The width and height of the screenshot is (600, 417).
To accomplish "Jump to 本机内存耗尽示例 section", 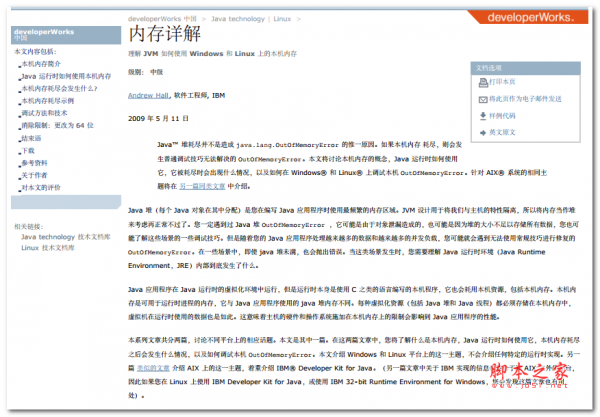I will point(47,101).
